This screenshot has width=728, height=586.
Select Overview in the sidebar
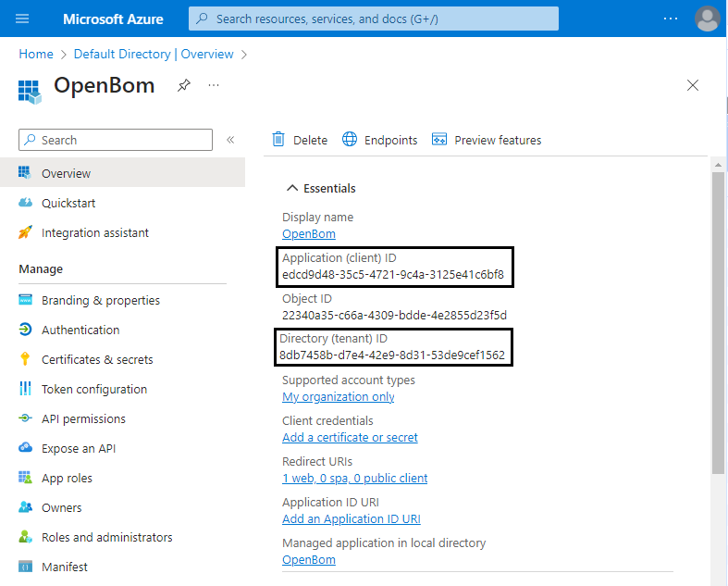123,173
